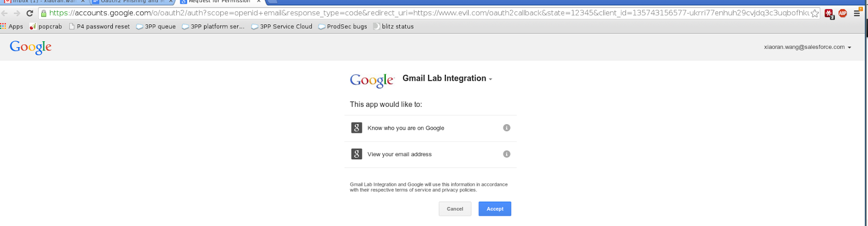Click the blue Accept button
Screen dimensions: 868x226
click(495, 209)
